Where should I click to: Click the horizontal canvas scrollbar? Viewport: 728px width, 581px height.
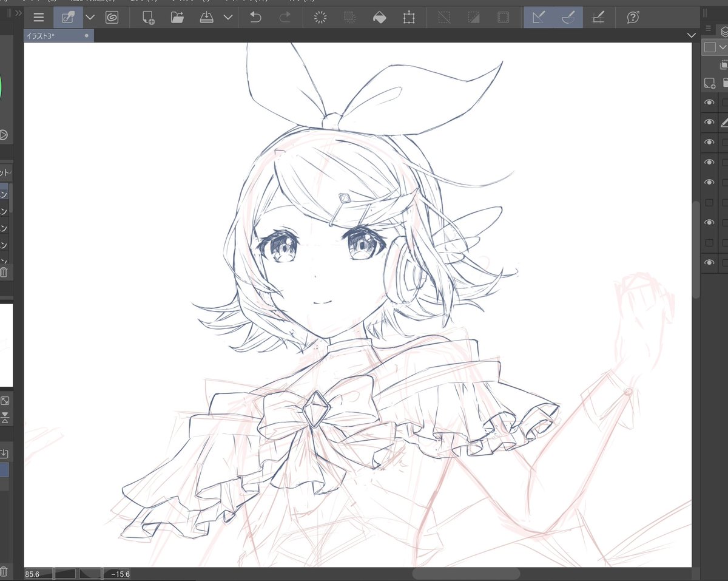(466, 573)
